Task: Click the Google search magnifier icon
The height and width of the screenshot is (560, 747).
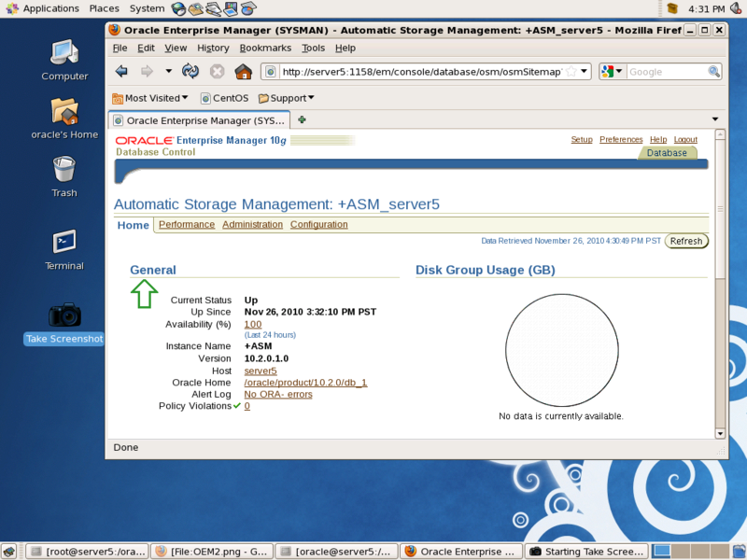Action: pyautogui.click(x=713, y=72)
